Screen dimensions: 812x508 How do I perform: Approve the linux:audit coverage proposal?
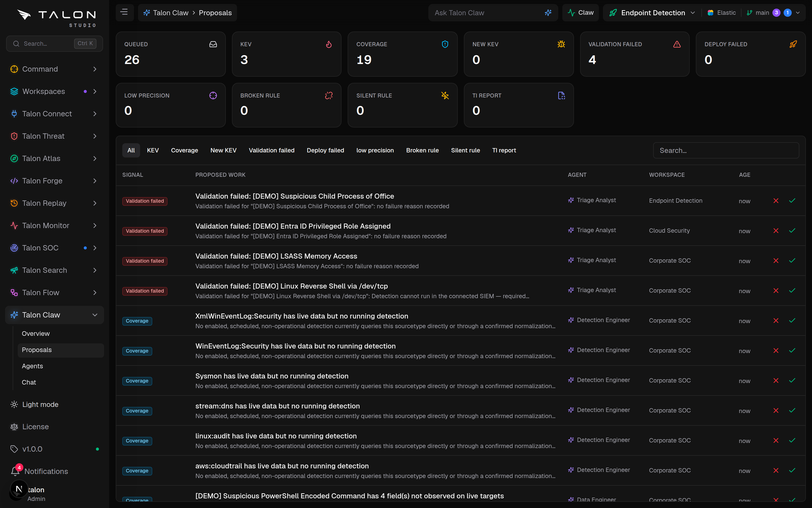click(792, 440)
